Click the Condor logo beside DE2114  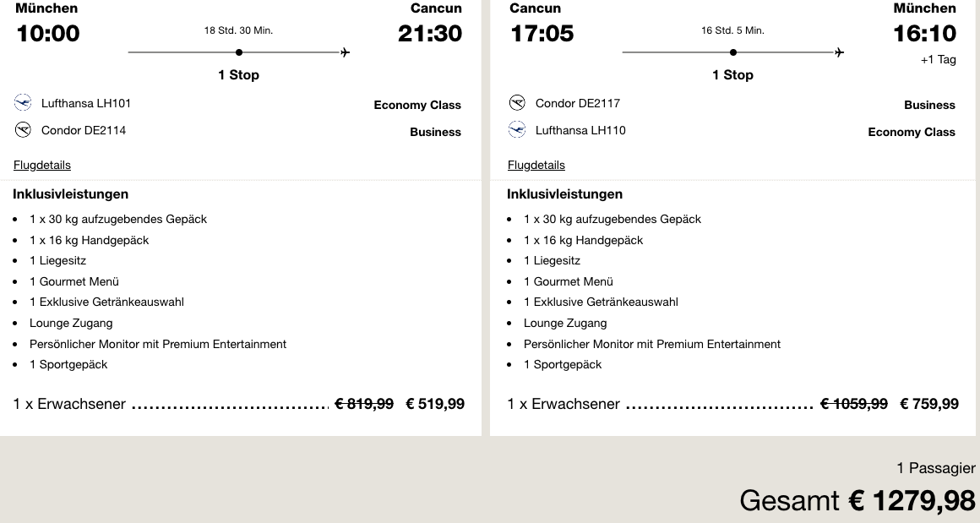[x=23, y=130]
